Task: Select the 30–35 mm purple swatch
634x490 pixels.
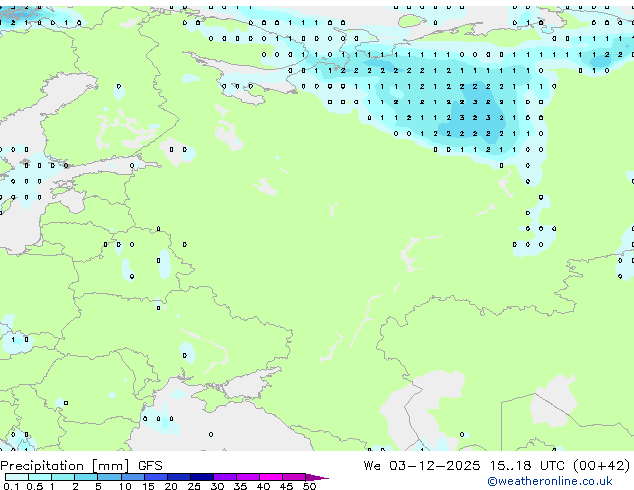Action: pos(225,477)
